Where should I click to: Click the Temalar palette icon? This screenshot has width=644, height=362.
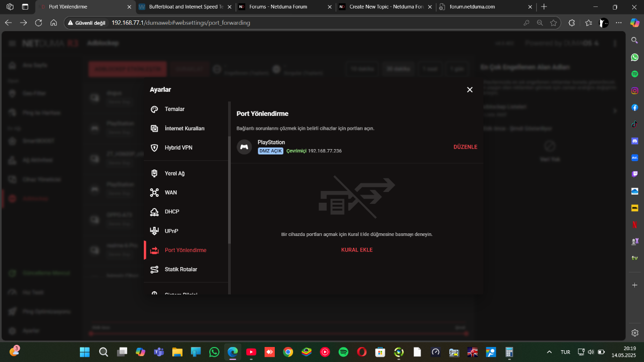[x=155, y=109]
